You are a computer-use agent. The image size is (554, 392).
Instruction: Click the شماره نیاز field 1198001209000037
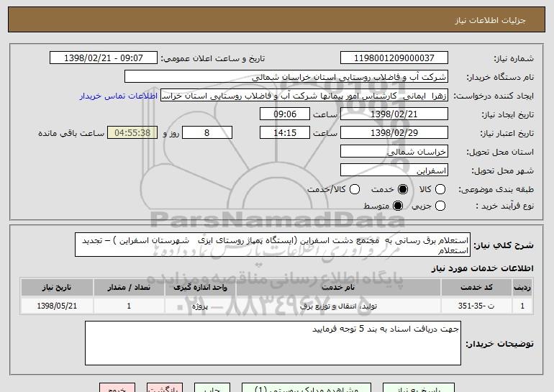pyautogui.click(x=394, y=58)
